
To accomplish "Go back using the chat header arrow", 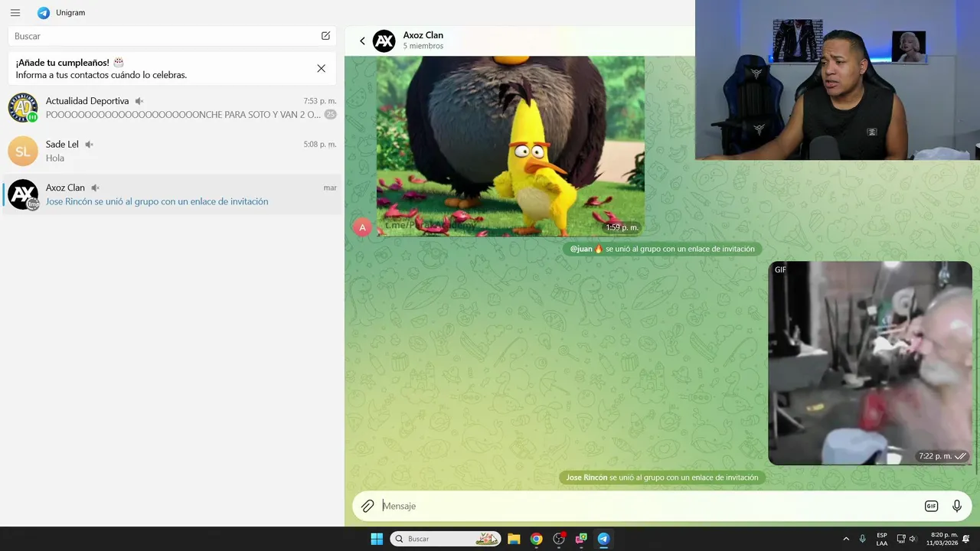I will [362, 41].
